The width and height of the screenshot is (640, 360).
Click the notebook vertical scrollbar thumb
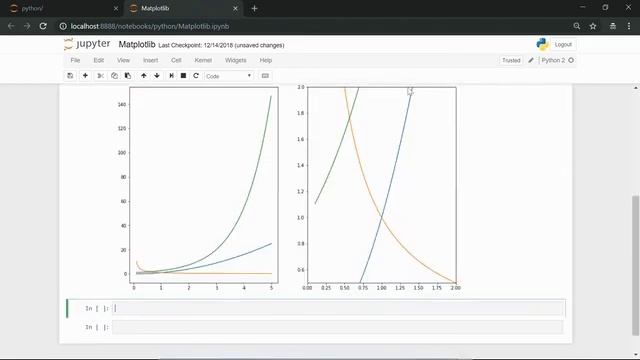coord(636,265)
